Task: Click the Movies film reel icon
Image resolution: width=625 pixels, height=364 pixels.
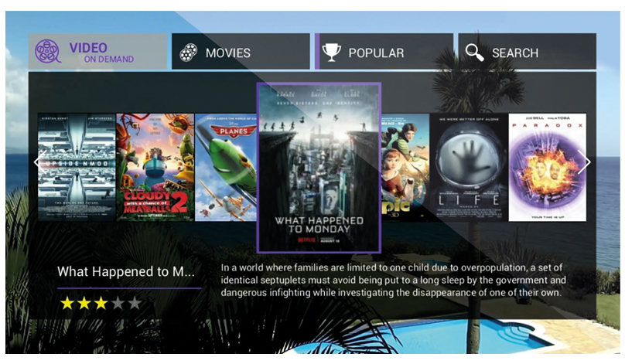Action: coord(188,53)
